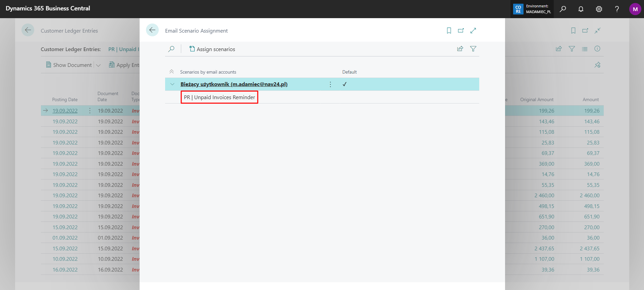This screenshot has width=644, height=290.
Task: Share the Customer Ledger Entries list
Action: point(559,49)
